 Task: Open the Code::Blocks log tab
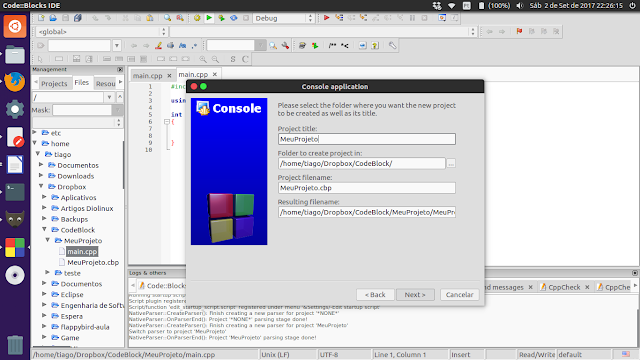click(162, 286)
